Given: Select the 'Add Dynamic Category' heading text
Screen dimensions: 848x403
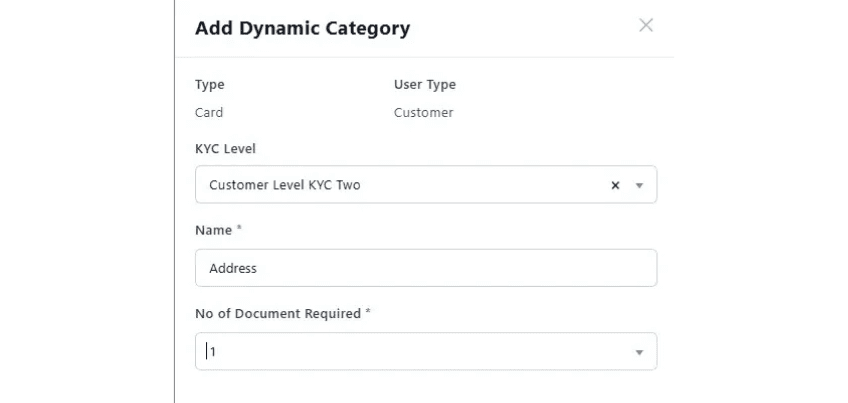Looking at the screenshot, I should tap(302, 28).
